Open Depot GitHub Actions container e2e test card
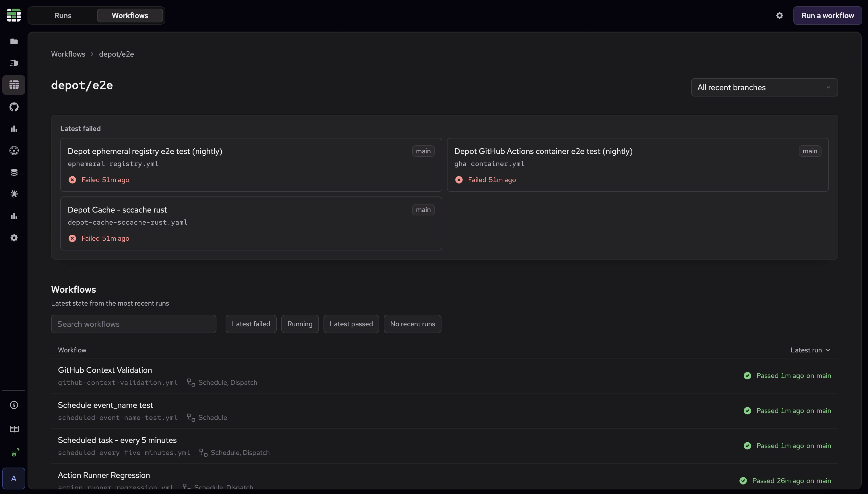 [x=638, y=165]
